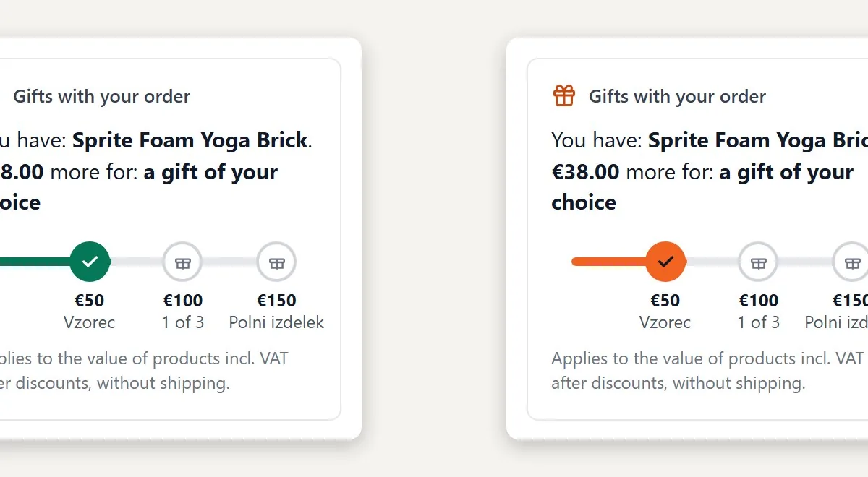Select the orange checkmark €50 milestone
The image size is (868, 477).
(x=665, y=262)
